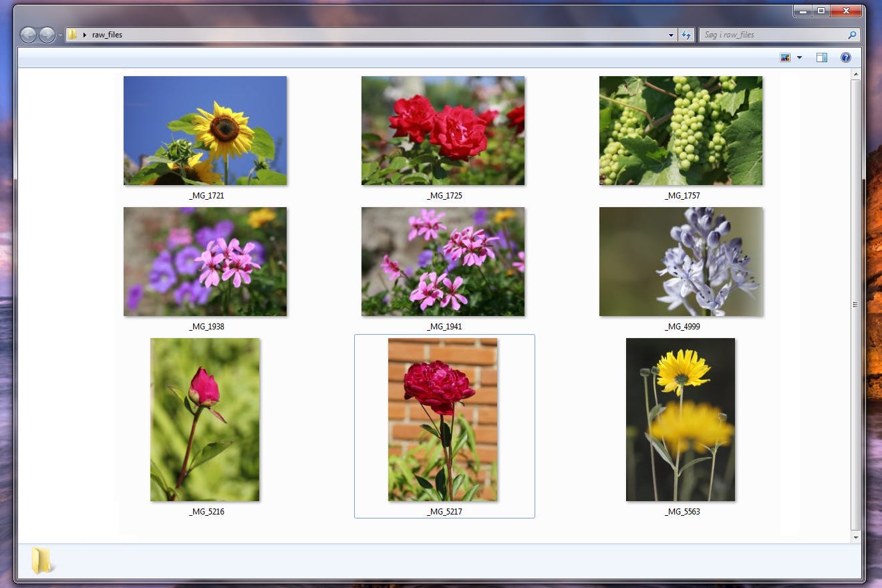Click the Back navigation arrow button
882x588 pixels.
(28, 35)
